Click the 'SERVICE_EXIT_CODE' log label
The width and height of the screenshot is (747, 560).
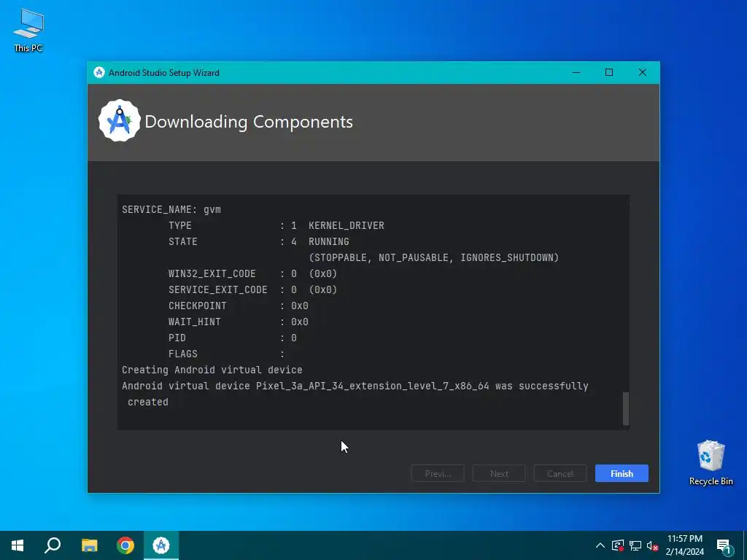point(217,289)
